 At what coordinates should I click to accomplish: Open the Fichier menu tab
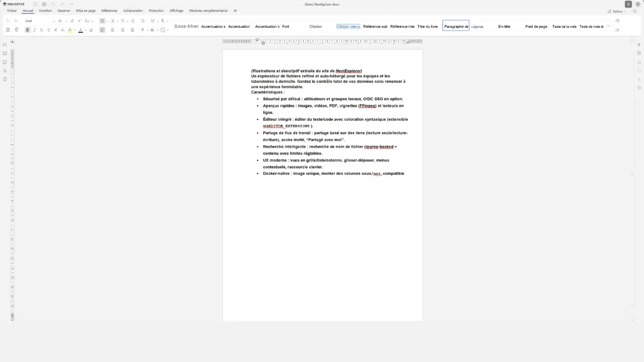click(x=12, y=10)
